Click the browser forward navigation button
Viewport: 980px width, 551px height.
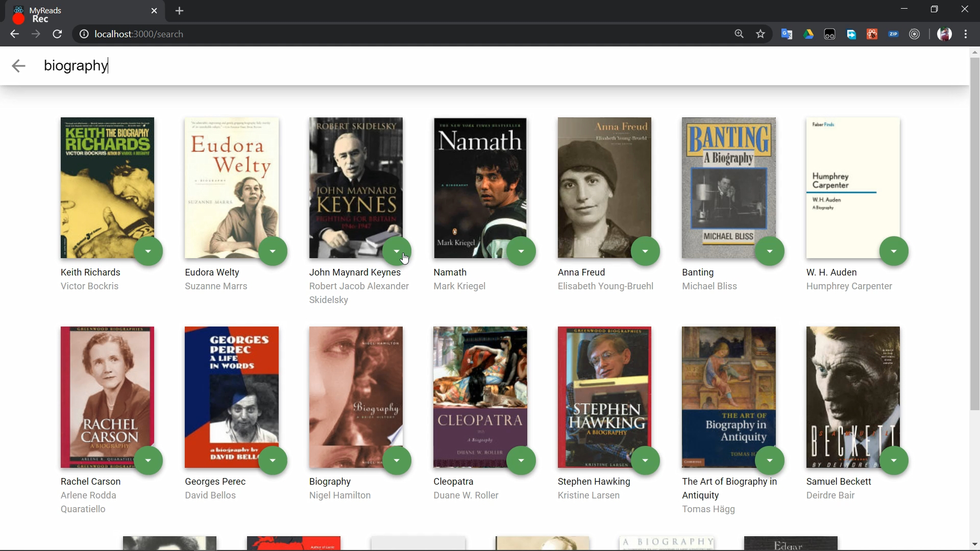(36, 34)
